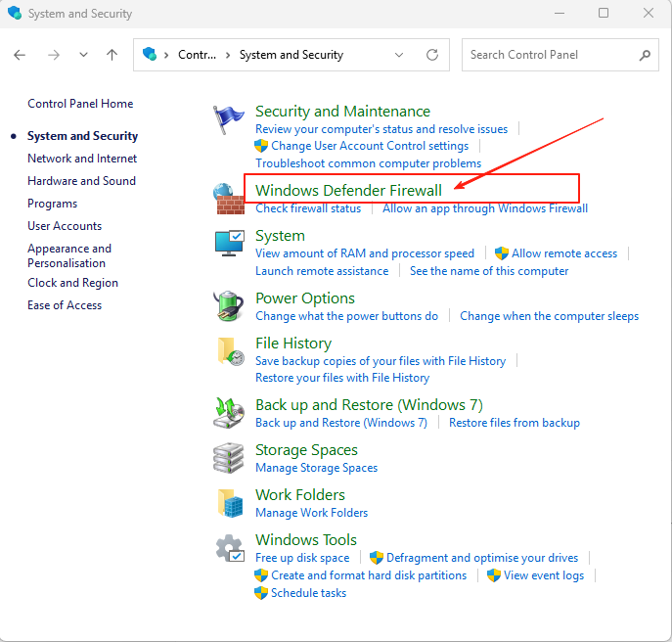This screenshot has width=672, height=642.
Task: Open Windows Defender Firewall heading
Action: [348, 191]
